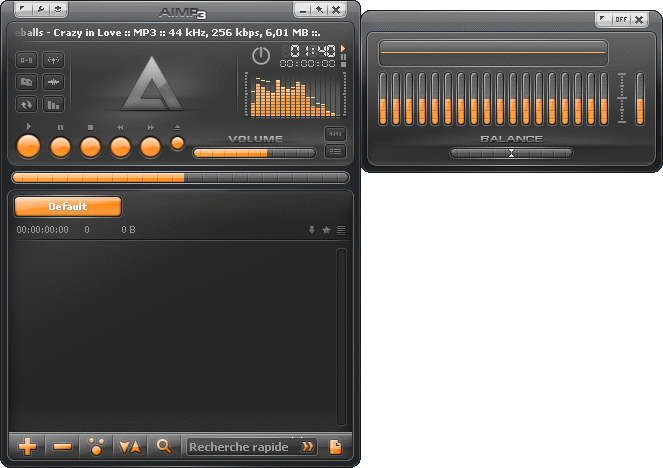Click the power auto-shutdown icon
Screen dimensions: 663x468
click(261, 55)
